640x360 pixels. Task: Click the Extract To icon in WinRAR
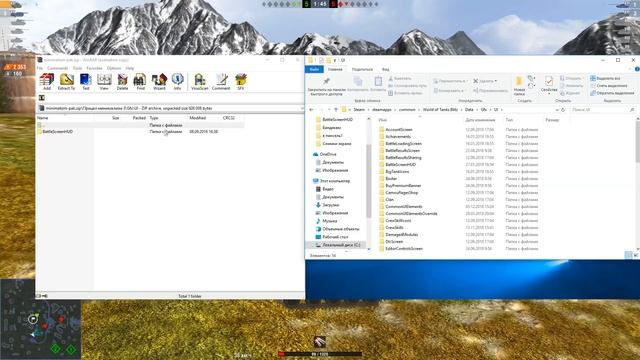[x=66, y=82]
